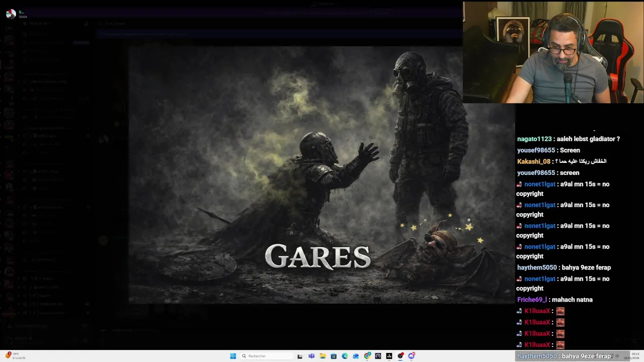Click haythem5050's message in the chat list
Viewport: 644px width, 362px height.
564,267
